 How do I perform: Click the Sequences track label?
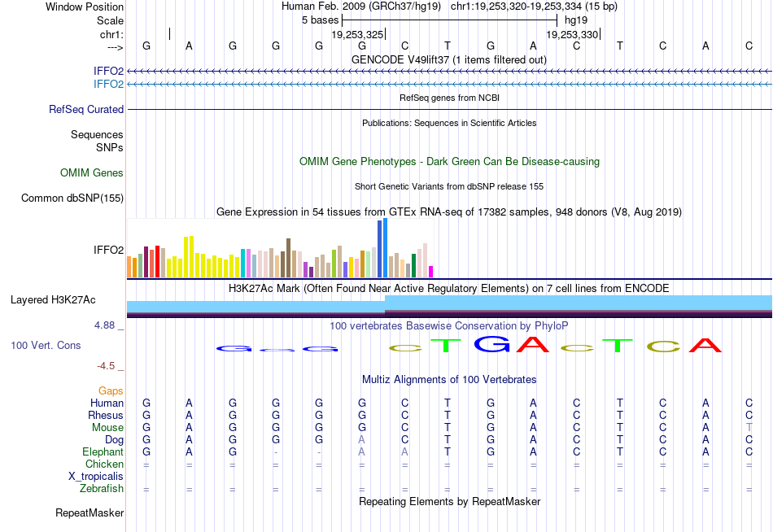[97, 134]
